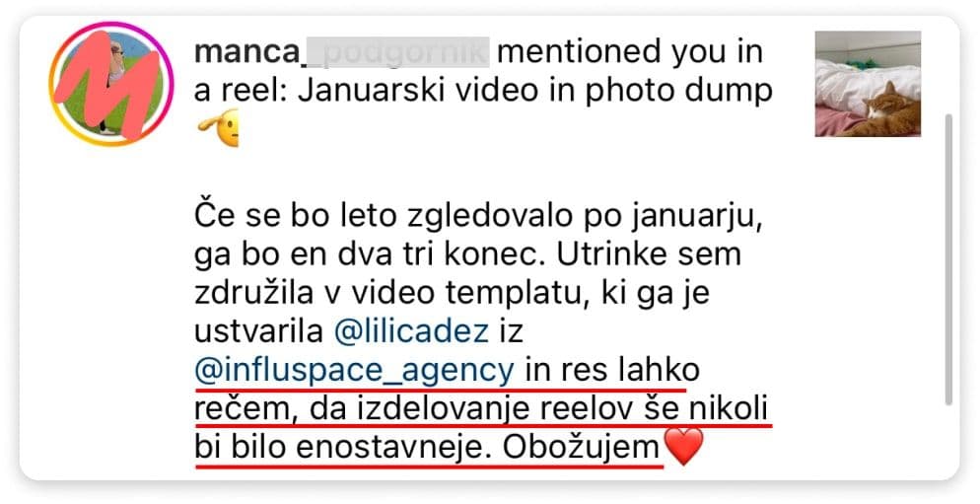
Task: Click the underlined word 'Obožujem'
Action: (x=582, y=449)
